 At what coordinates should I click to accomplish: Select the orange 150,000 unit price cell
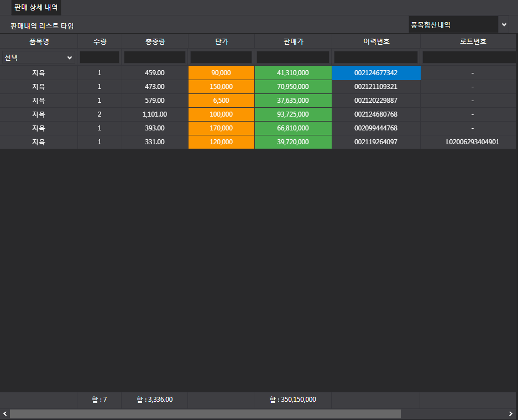pyautogui.click(x=221, y=87)
